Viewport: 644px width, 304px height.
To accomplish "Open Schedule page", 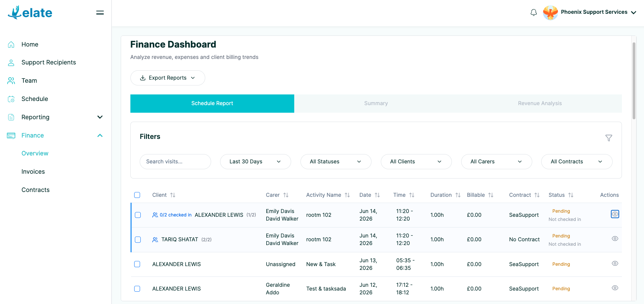I will (35, 99).
